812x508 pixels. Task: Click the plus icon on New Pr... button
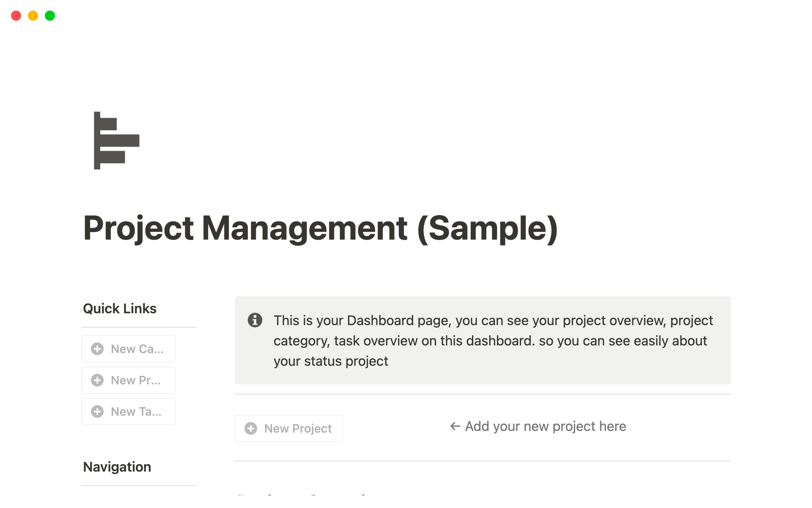point(97,380)
